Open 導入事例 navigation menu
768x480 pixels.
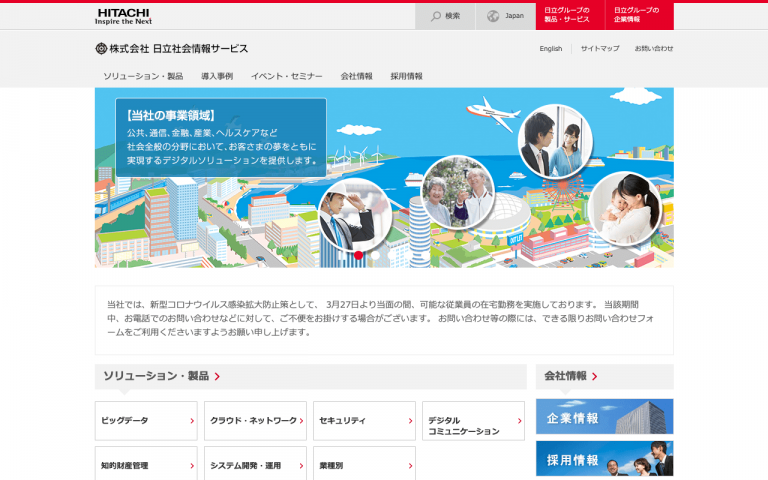pyautogui.click(x=217, y=76)
